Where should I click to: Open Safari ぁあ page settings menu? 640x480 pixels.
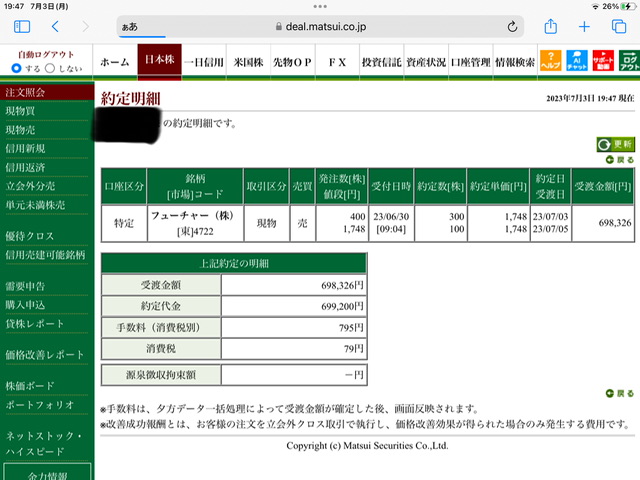click(130, 27)
